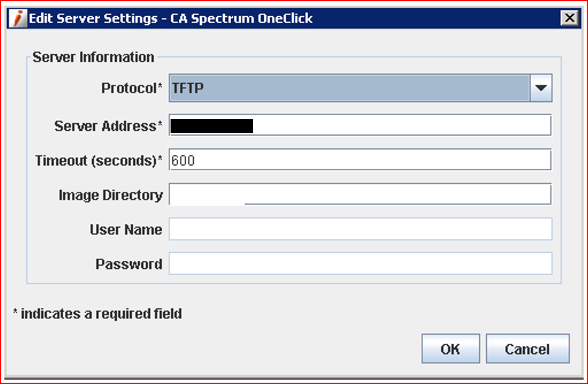Select the Password label text

[x=129, y=264]
